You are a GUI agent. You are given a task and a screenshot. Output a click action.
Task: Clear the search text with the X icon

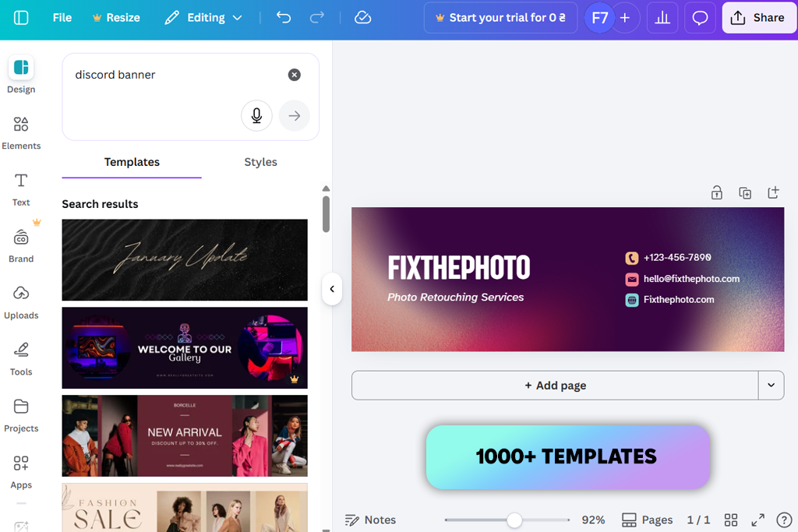click(x=294, y=75)
